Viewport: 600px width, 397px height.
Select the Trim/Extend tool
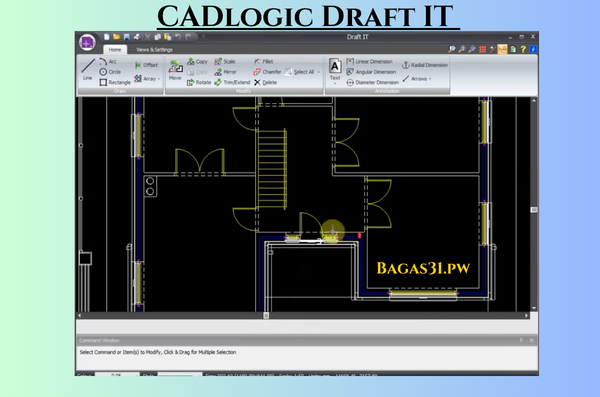tap(232, 82)
